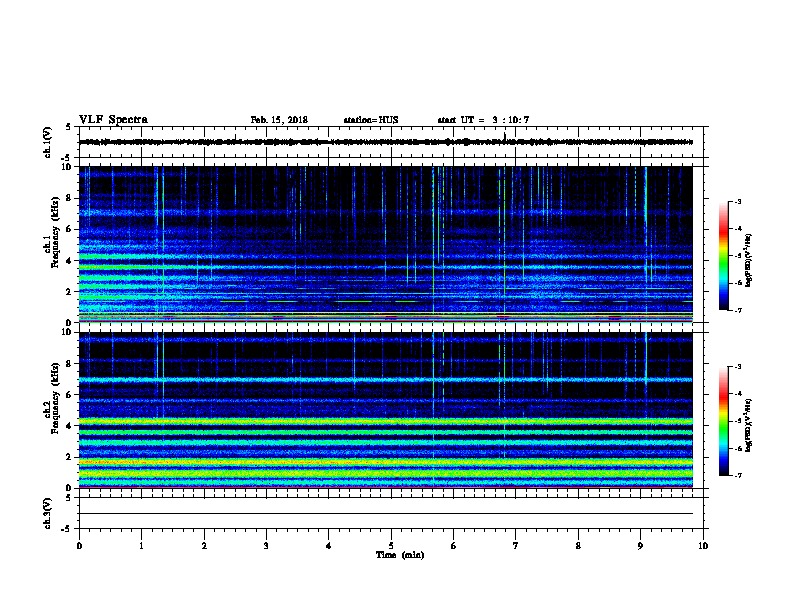The image size is (792, 612).
Task: Click the time axis tick label '5'
Action: pyautogui.click(x=391, y=546)
